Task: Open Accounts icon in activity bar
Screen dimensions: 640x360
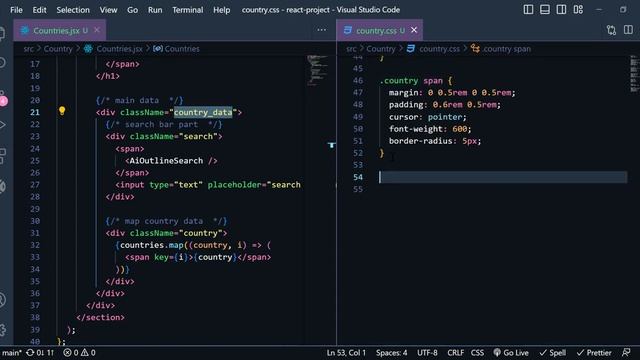Action: pos(3,300)
